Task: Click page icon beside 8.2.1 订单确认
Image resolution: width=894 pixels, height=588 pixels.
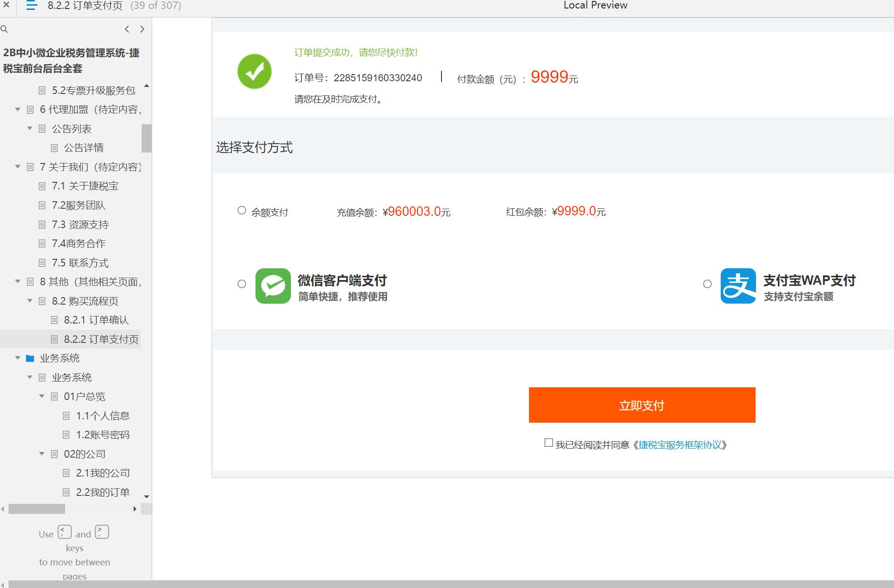Action: (x=54, y=320)
